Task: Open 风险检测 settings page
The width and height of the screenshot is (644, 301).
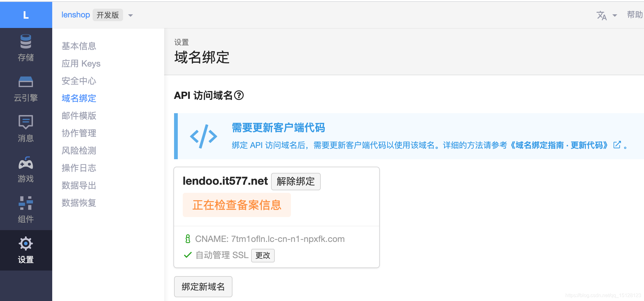Action: pyautogui.click(x=79, y=150)
